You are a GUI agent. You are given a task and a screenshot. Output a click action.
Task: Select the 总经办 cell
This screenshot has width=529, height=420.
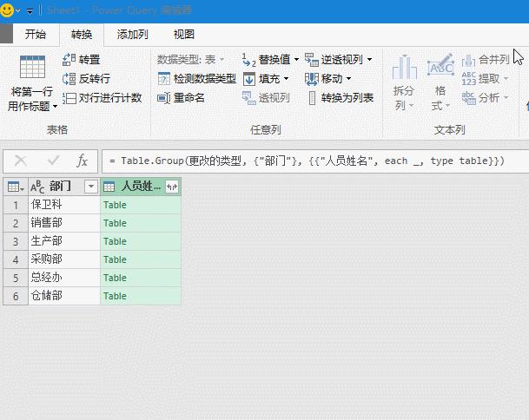tap(64, 278)
